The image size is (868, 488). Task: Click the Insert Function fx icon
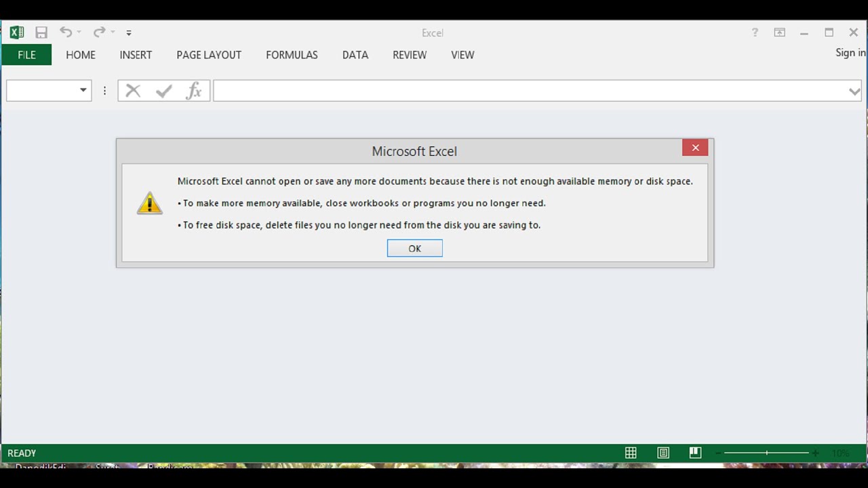194,91
